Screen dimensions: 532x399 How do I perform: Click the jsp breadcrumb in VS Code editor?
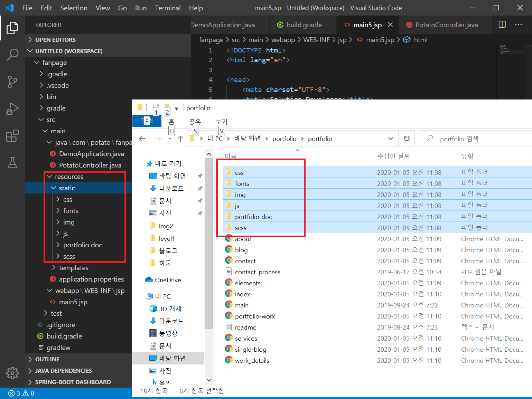(342, 40)
